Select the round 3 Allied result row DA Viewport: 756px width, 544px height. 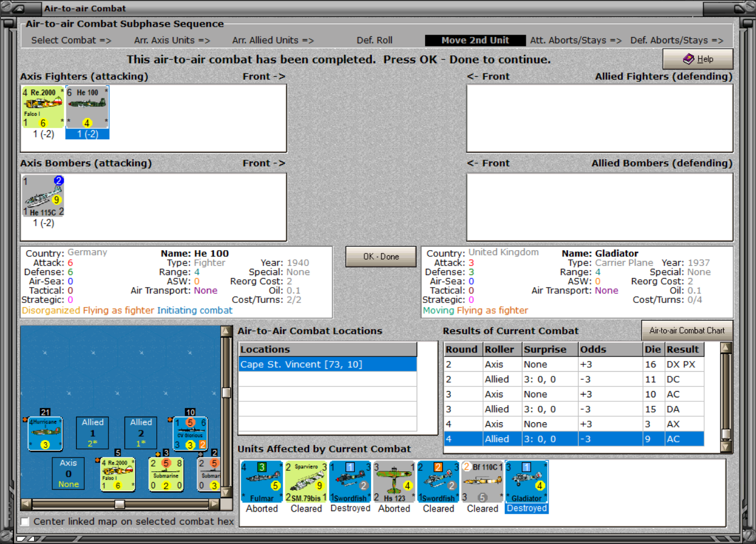[574, 409]
